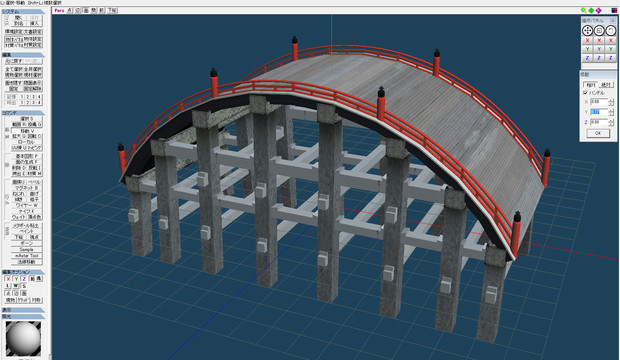Expand the 表示 panel header
The image size is (620, 360).
click(x=23, y=310)
